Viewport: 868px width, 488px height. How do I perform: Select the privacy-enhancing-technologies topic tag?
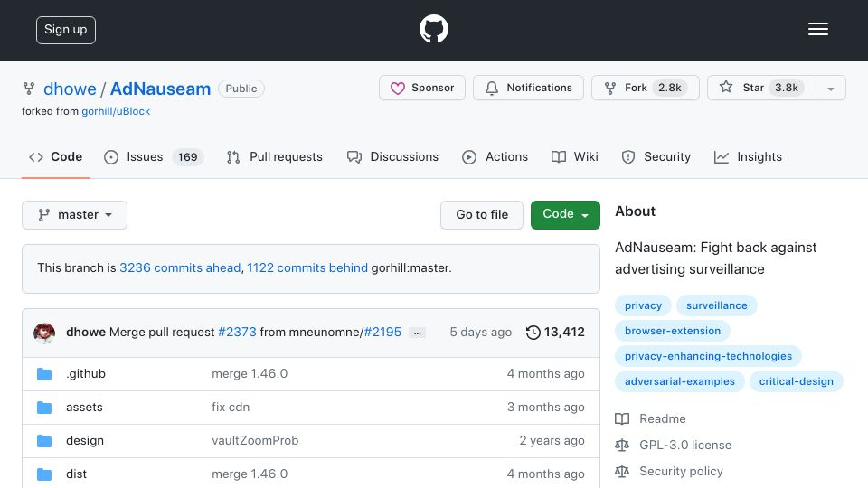[x=708, y=356]
